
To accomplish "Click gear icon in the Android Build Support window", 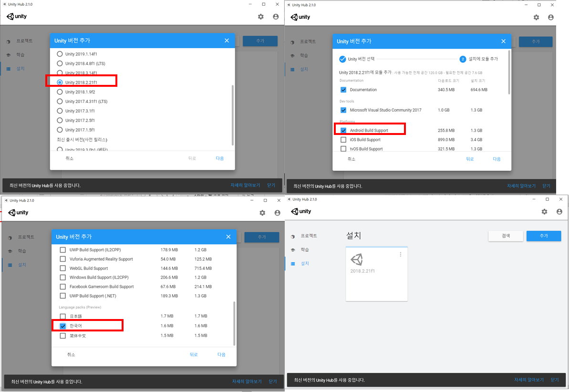I will [536, 18].
